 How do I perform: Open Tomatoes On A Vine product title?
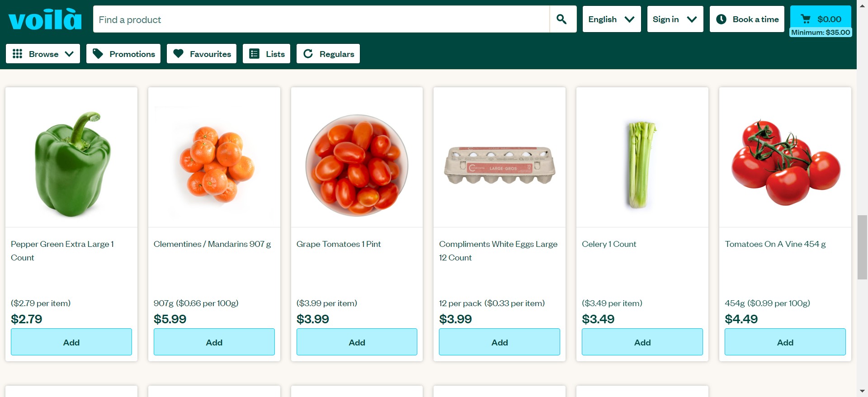775,244
